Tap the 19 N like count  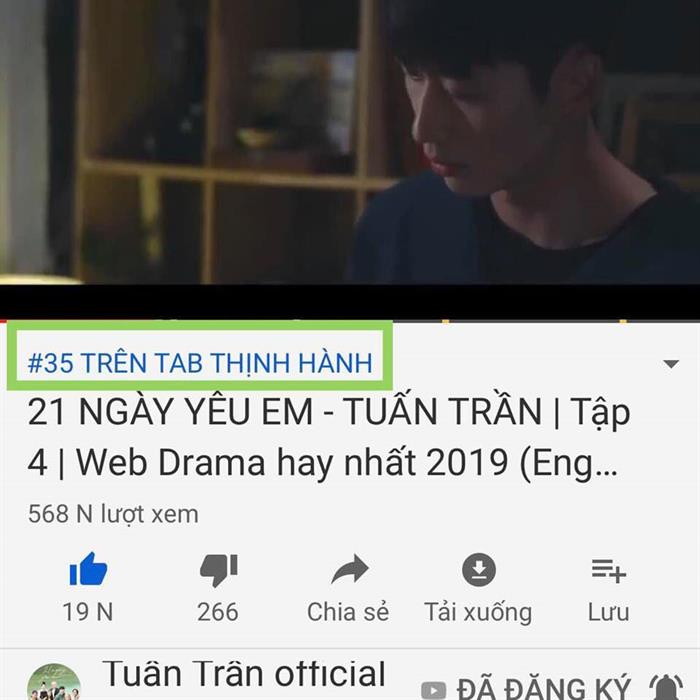tap(88, 612)
